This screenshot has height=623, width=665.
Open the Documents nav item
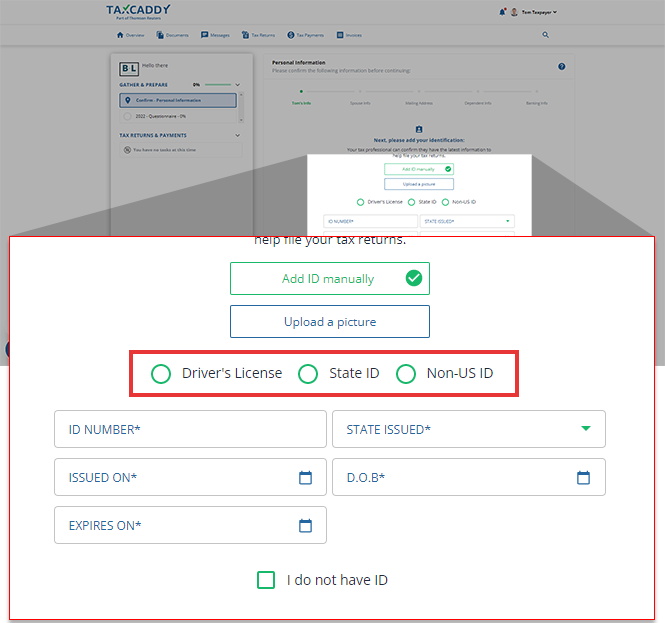(172, 35)
